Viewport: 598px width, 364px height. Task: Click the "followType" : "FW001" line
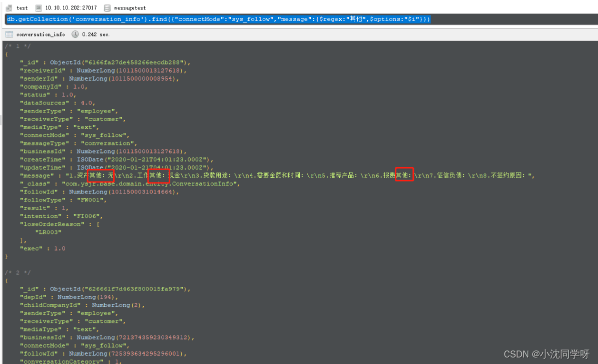[64, 200]
